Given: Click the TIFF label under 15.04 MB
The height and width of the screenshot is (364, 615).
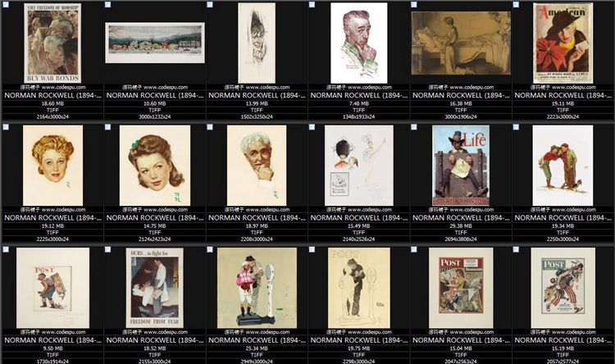Looking at the screenshot, I should pos(461,355).
